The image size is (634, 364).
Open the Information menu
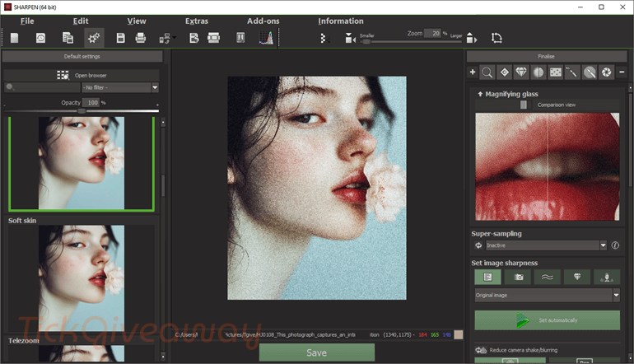[x=340, y=21]
